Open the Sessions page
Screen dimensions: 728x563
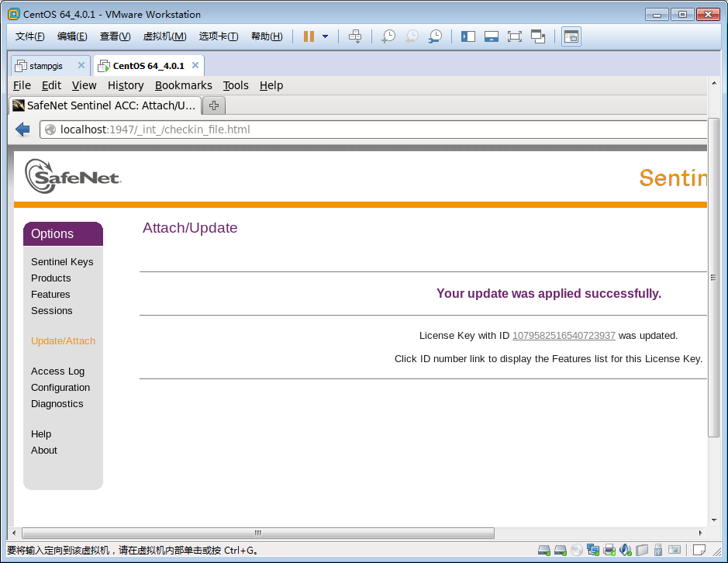pos(51,311)
